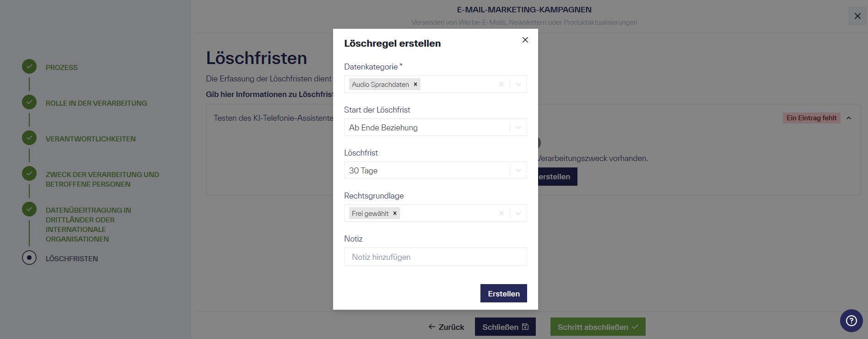868x339 pixels.
Task: Click the save icon inside Schließen button
Action: coord(524,326)
